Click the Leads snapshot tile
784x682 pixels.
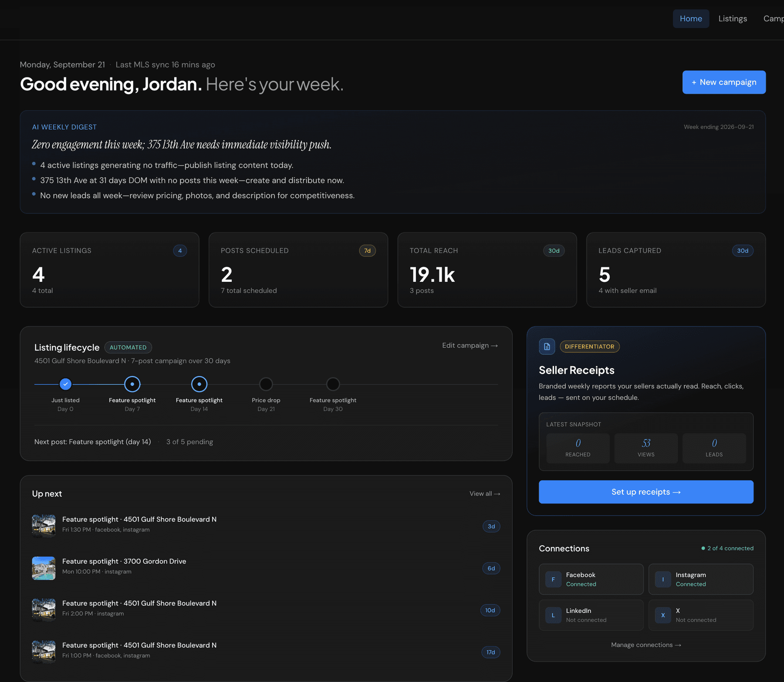pyautogui.click(x=714, y=448)
